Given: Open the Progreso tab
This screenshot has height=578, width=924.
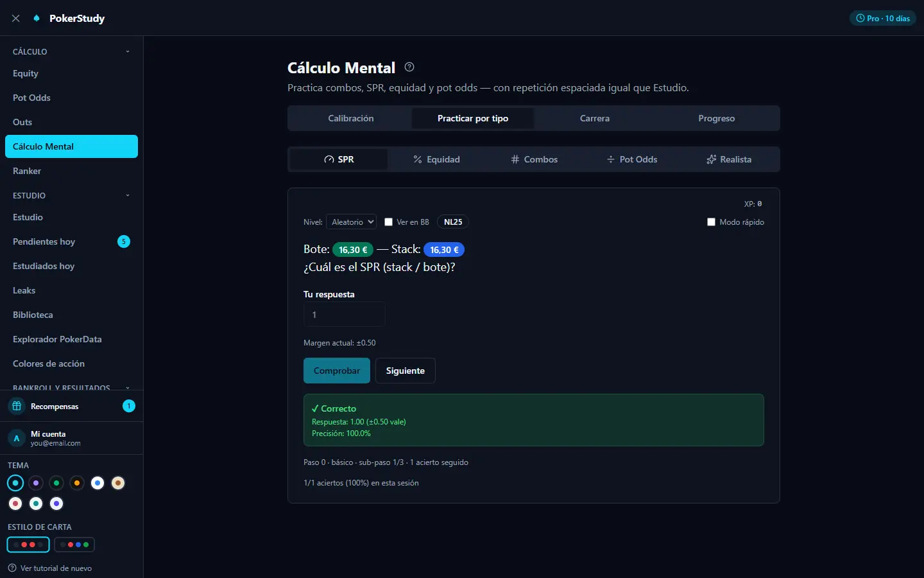Looking at the screenshot, I should coord(717,118).
